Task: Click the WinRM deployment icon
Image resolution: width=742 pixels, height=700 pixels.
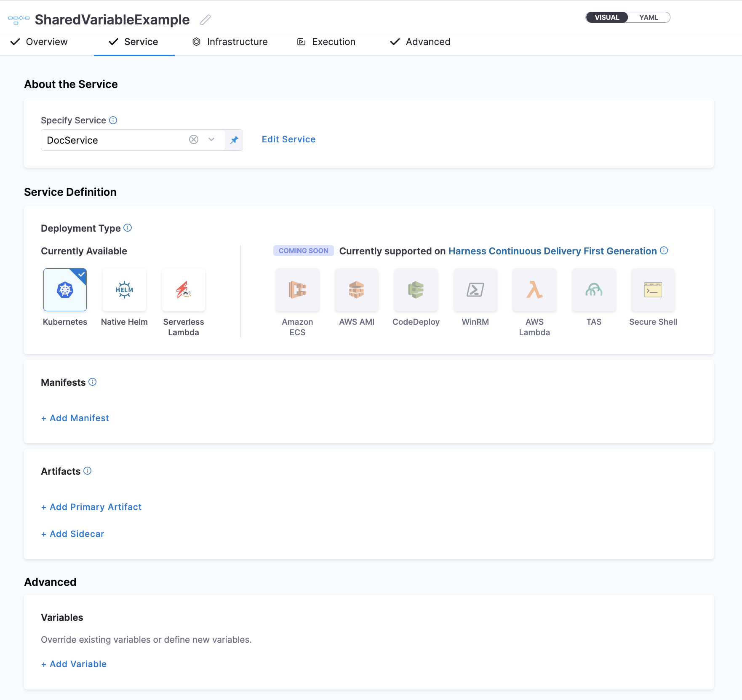Action: pos(475,290)
